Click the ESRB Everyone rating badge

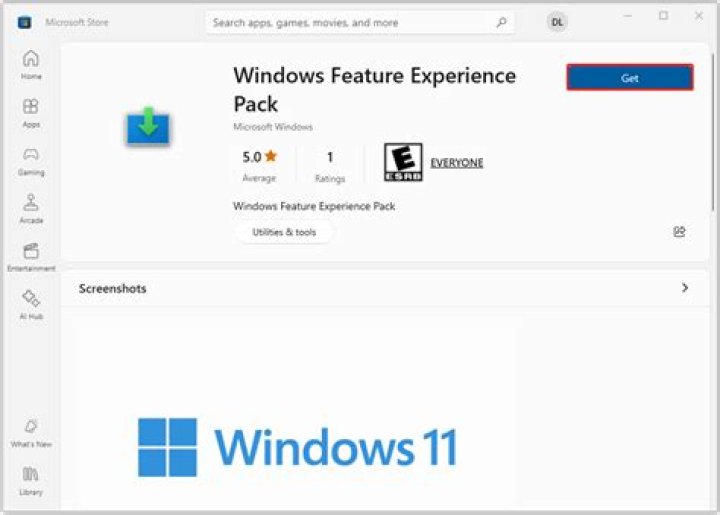pyautogui.click(x=403, y=162)
